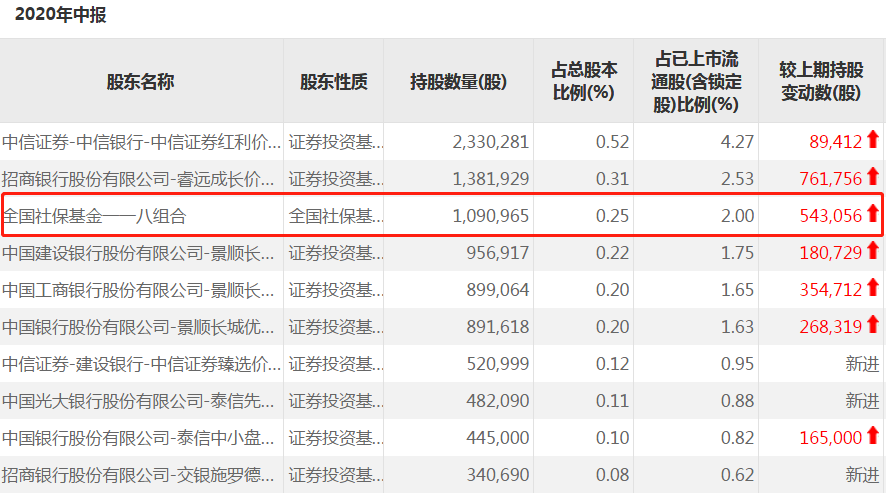Click holding quantity 445,000

(x=497, y=438)
